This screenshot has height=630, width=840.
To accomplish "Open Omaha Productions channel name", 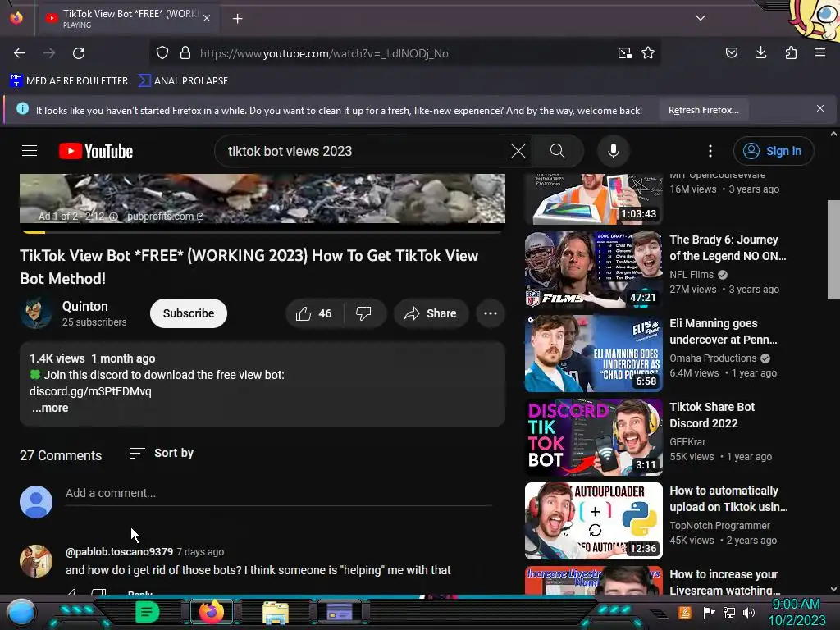I will (x=713, y=358).
